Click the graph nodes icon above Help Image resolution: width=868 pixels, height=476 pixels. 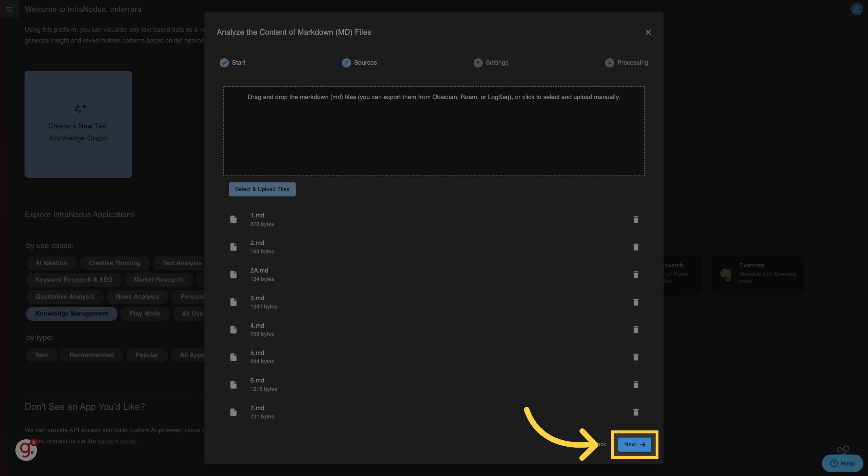coord(843,450)
